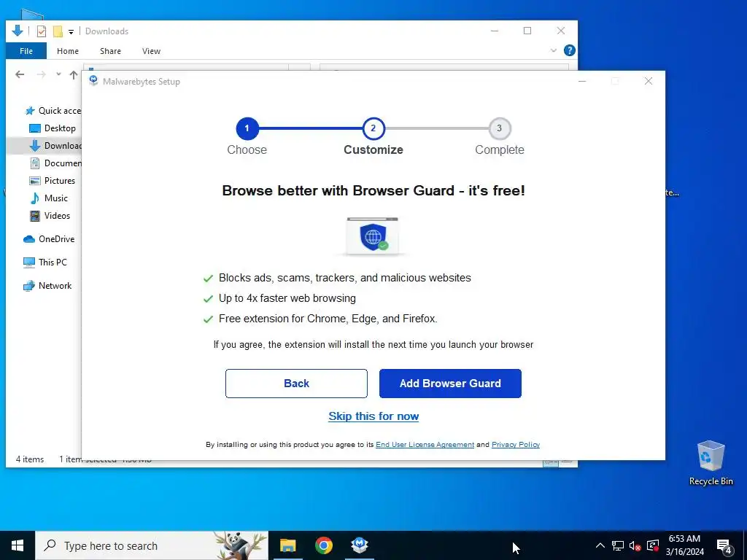
Task: Open Customize Quick Access Toolbar dropdown
Action: 71,32
